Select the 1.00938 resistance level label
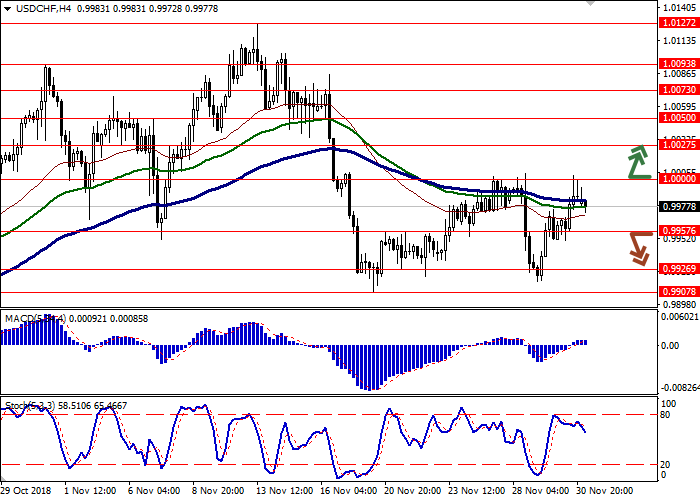700x500 pixels. pos(677,63)
